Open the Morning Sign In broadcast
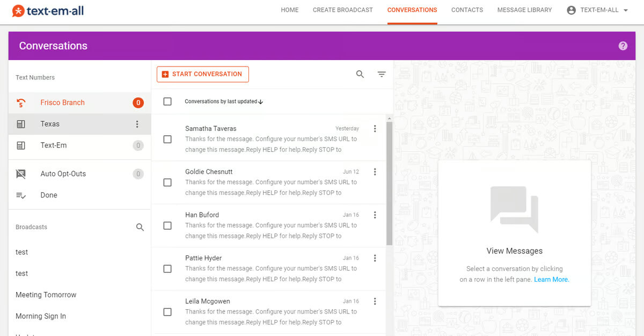 [x=41, y=316]
